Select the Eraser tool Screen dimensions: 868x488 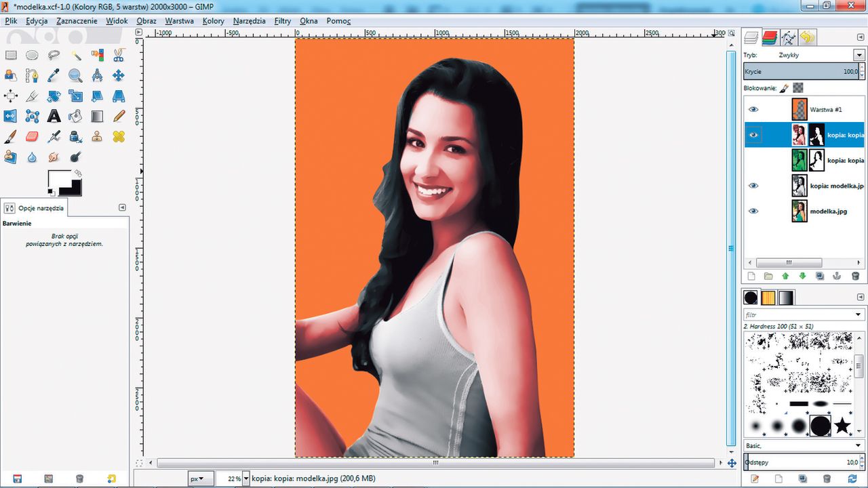[32, 136]
